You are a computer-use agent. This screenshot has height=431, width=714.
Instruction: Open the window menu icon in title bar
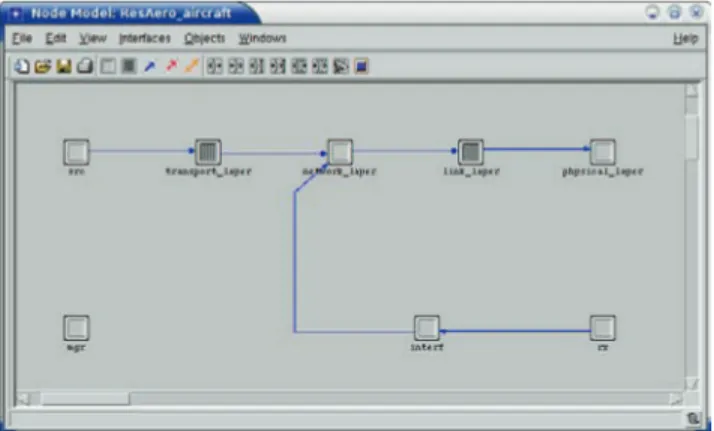click(16, 14)
